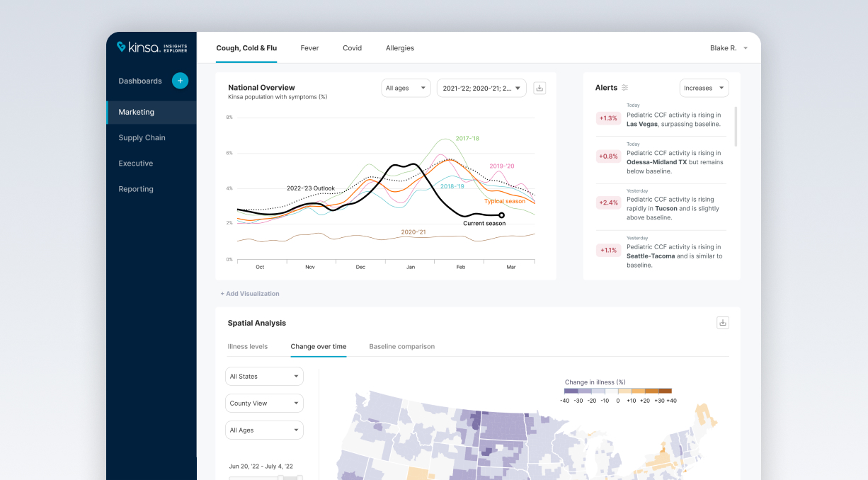Switch to the Covid tab
Screen dimensions: 868x480
tap(352, 48)
